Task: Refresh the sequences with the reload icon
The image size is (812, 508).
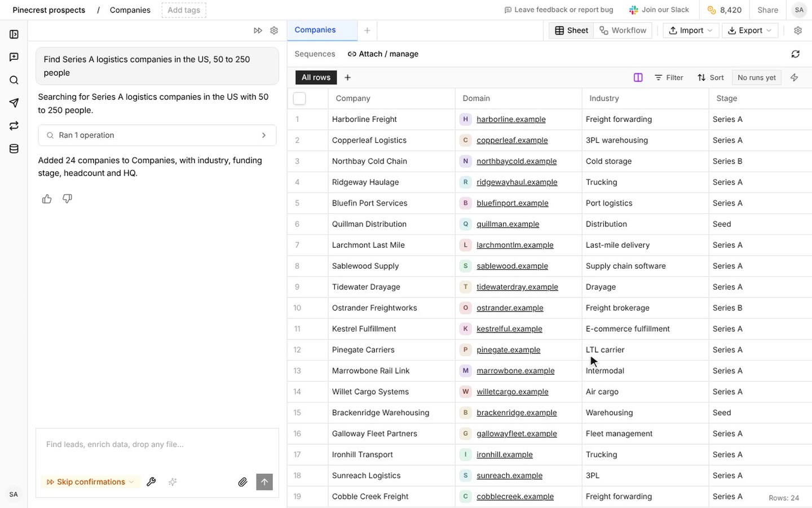Action: click(x=796, y=54)
